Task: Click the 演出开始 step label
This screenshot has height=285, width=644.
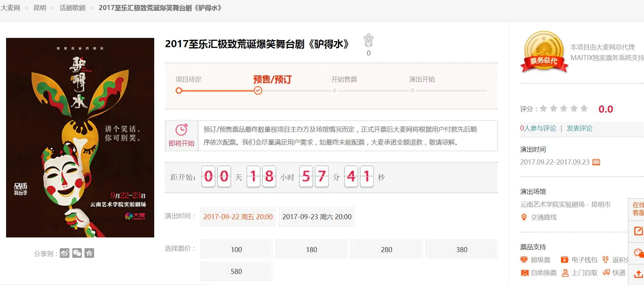Action: [422, 79]
